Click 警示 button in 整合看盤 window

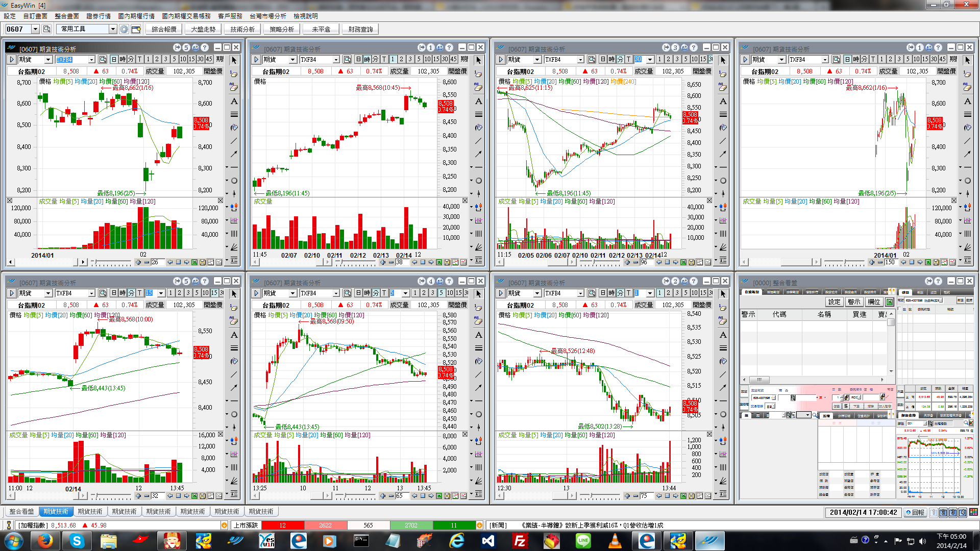pyautogui.click(x=854, y=302)
